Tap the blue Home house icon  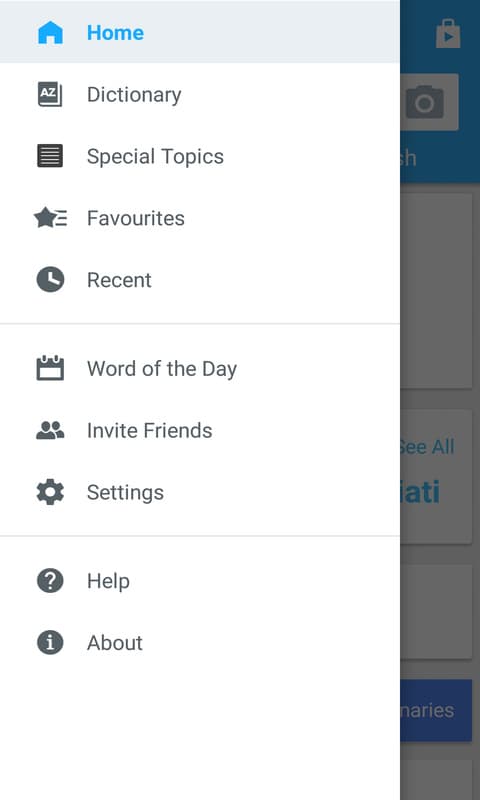tap(50, 33)
